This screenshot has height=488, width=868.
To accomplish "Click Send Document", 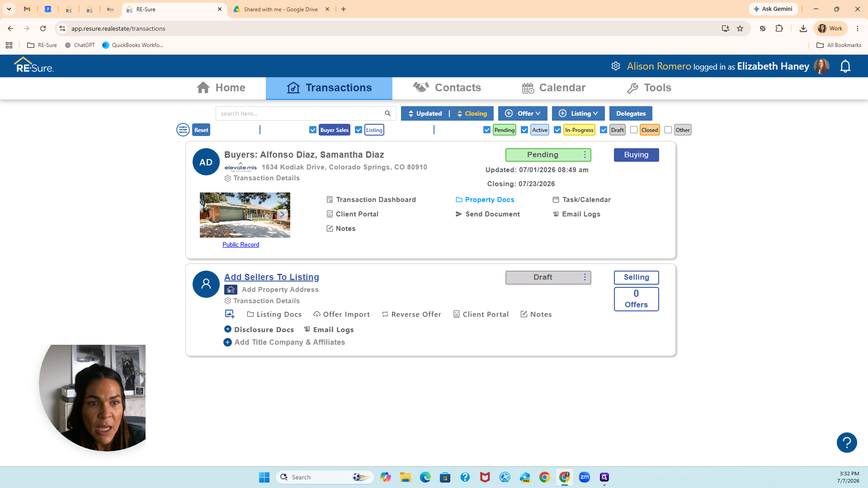I will (488, 214).
